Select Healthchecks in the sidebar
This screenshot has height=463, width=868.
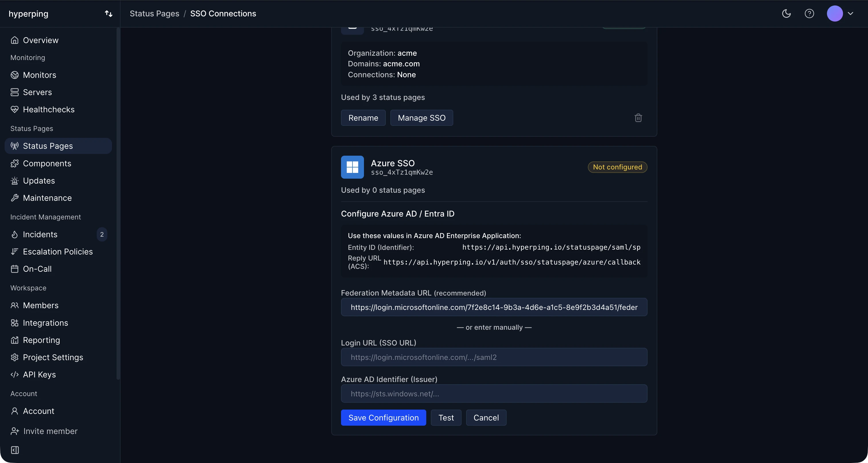(58, 109)
